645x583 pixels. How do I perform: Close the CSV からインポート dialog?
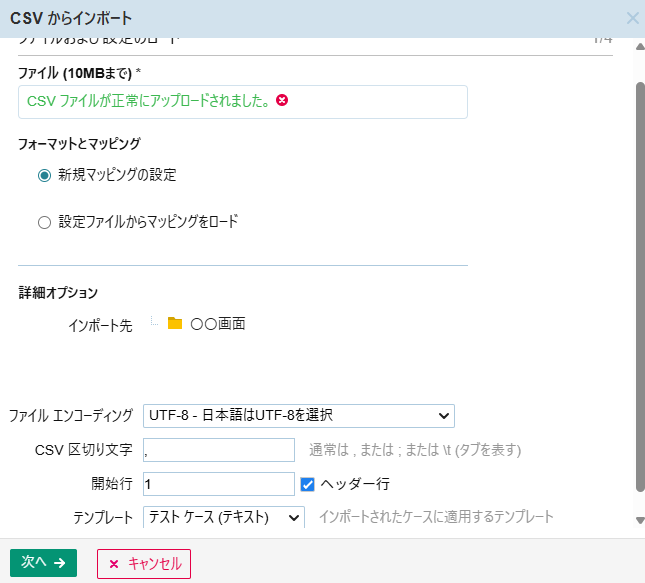coord(632,18)
